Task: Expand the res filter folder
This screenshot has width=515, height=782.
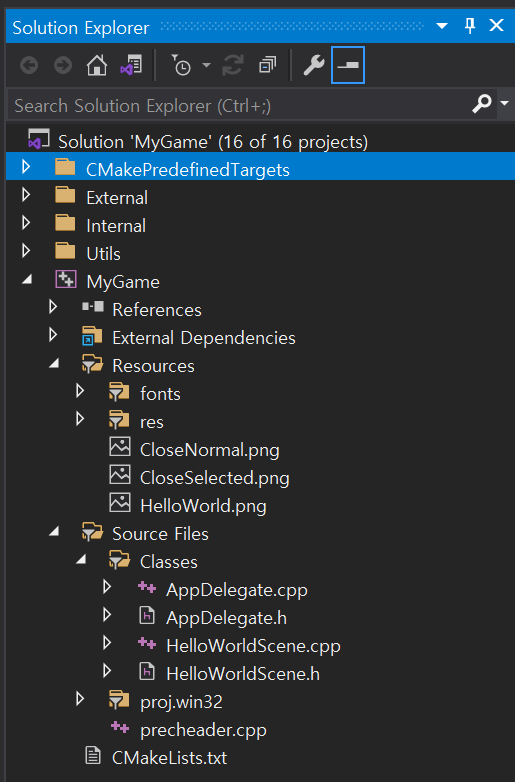Action: tap(80, 418)
